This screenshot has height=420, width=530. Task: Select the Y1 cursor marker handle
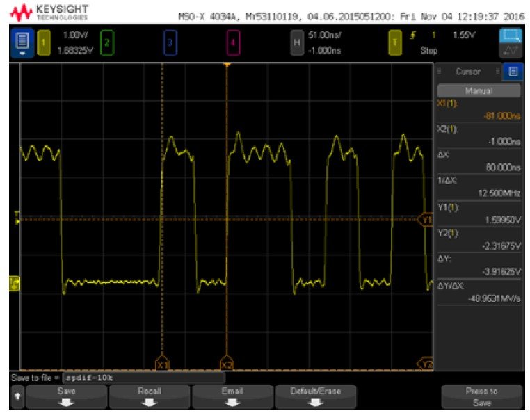pyautogui.click(x=426, y=220)
